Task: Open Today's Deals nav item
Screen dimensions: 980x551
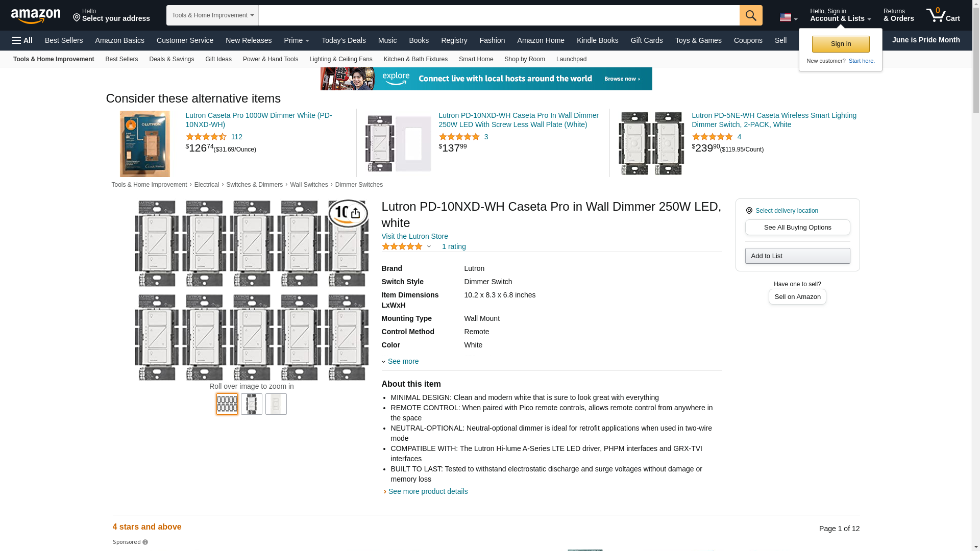Action: tap(343, 40)
